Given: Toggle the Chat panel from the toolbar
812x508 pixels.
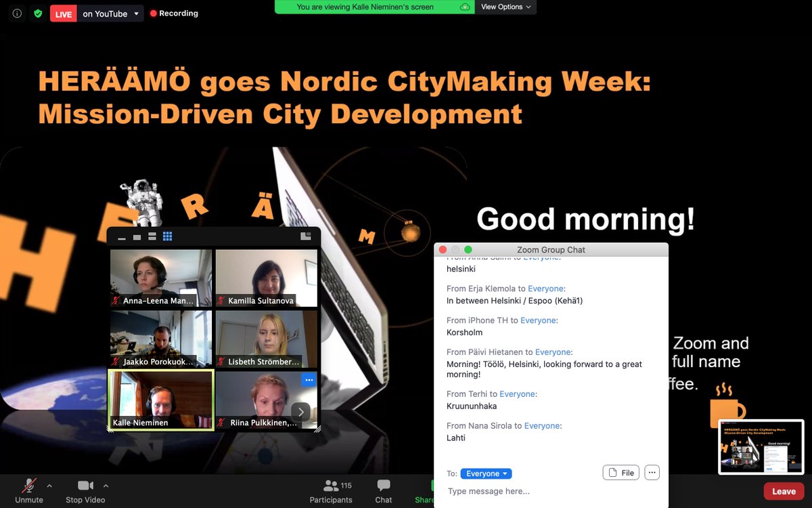Looking at the screenshot, I should click(x=384, y=490).
